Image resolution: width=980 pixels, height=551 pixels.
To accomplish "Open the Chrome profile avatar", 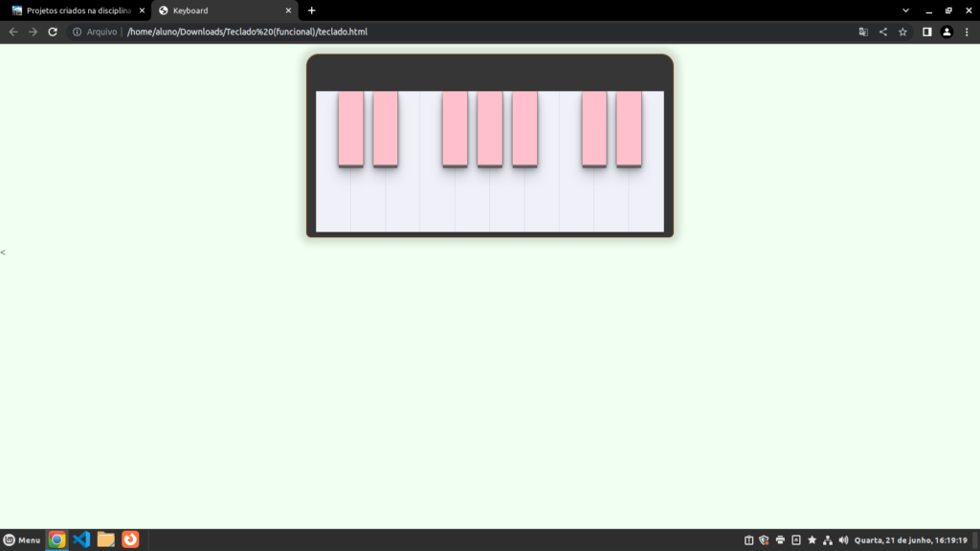I will click(947, 32).
